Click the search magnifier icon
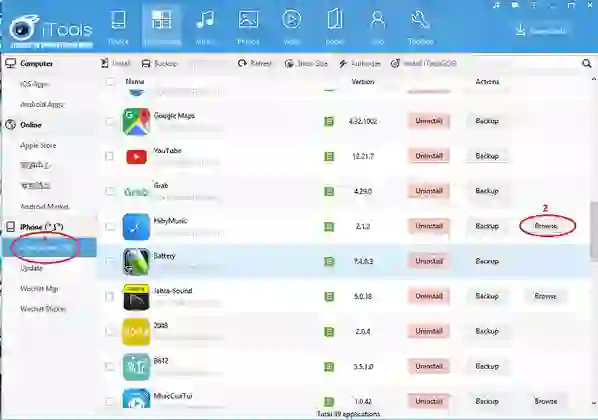 point(587,63)
